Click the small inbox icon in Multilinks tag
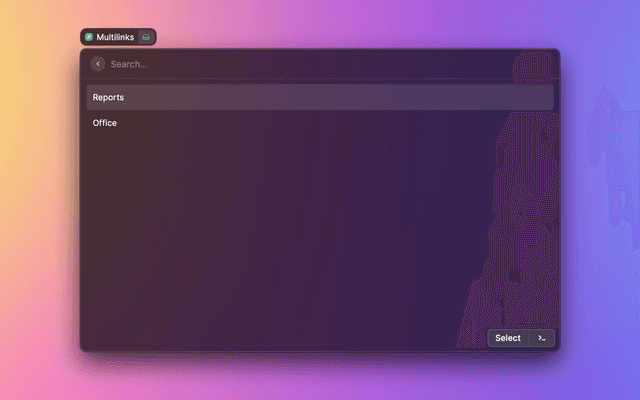 (146, 37)
